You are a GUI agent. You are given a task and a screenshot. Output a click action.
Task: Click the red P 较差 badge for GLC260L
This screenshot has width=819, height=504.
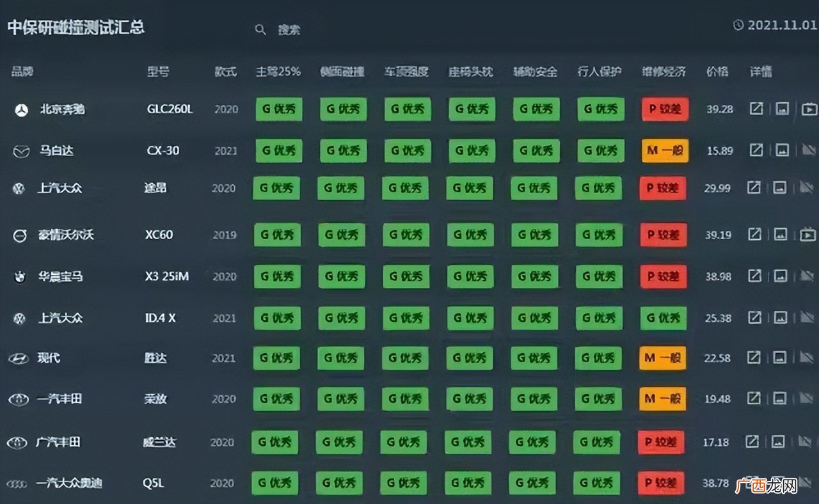pos(665,109)
